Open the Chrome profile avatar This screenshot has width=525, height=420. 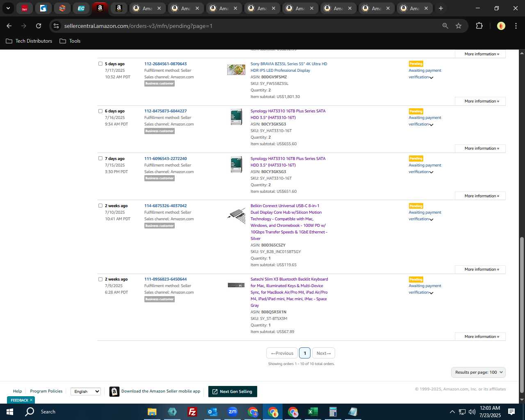tap(501, 26)
